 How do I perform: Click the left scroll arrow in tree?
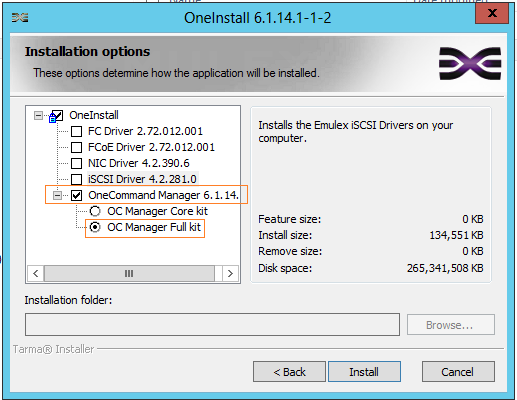point(36,274)
